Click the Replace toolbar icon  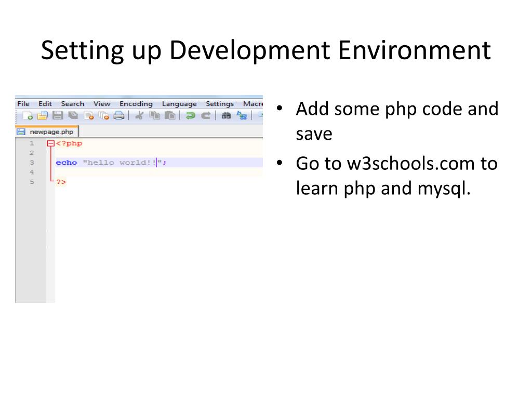tap(242, 116)
